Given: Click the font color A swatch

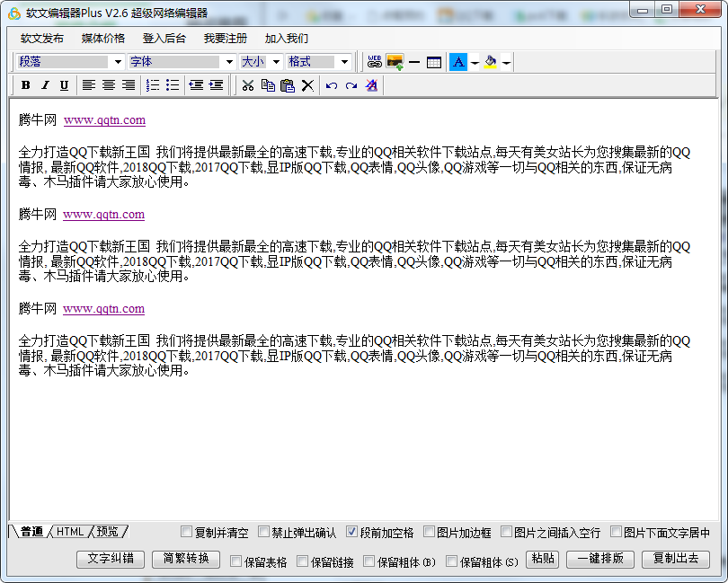Looking at the screenshot, I should [x=458, y=62].
